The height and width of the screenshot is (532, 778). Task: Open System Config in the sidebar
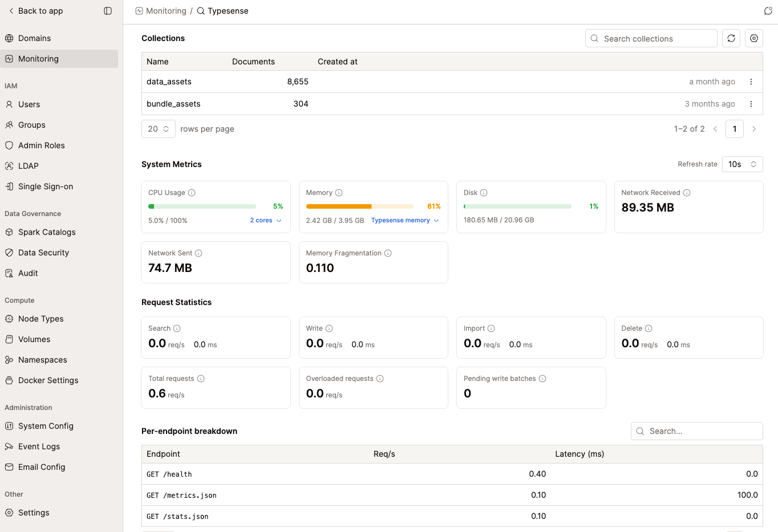click(x=59, y=426)
